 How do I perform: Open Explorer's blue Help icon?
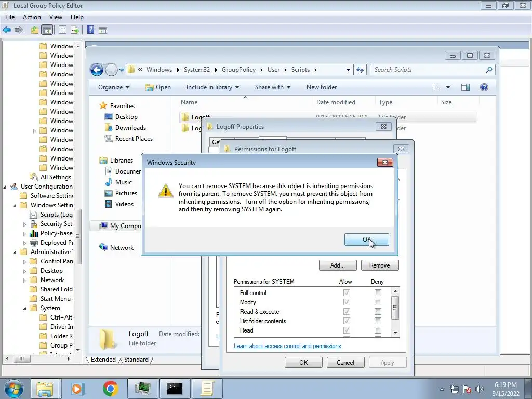click(x=484, y=87)
